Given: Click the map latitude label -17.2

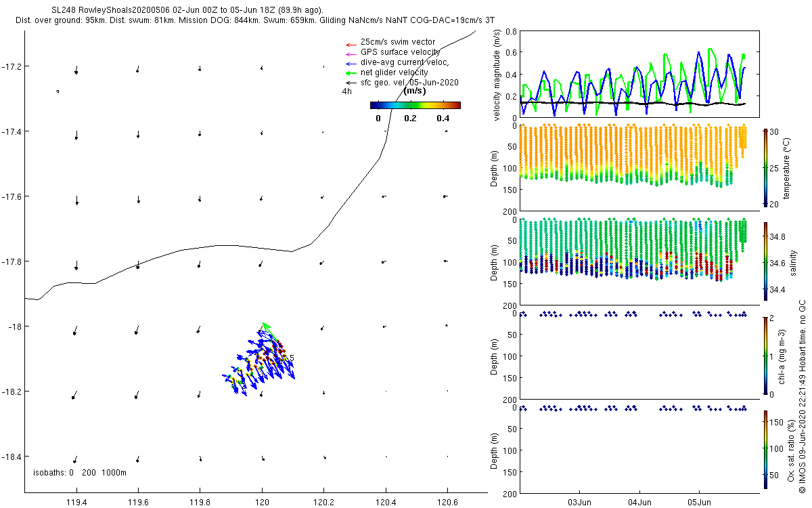Looking at the screenshot, I should pos(12,66).
